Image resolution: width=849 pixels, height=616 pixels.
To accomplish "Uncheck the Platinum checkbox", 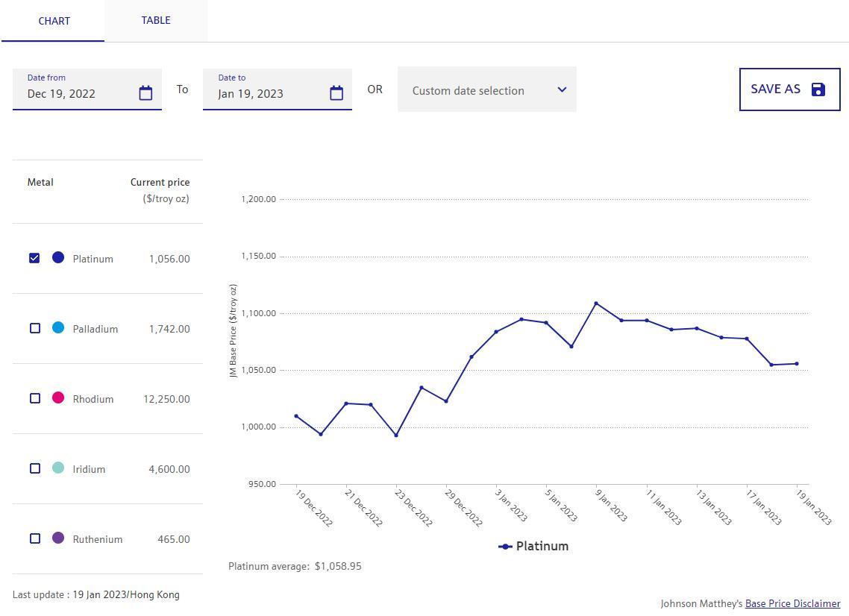I will point(34,258).
